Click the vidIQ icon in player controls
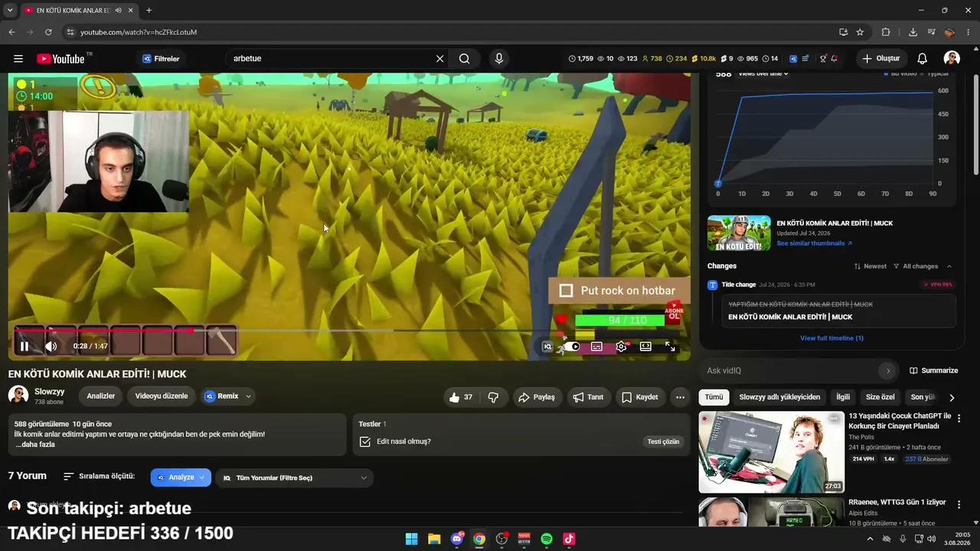The width and height of the screenshot is (980, 551). 547,347
